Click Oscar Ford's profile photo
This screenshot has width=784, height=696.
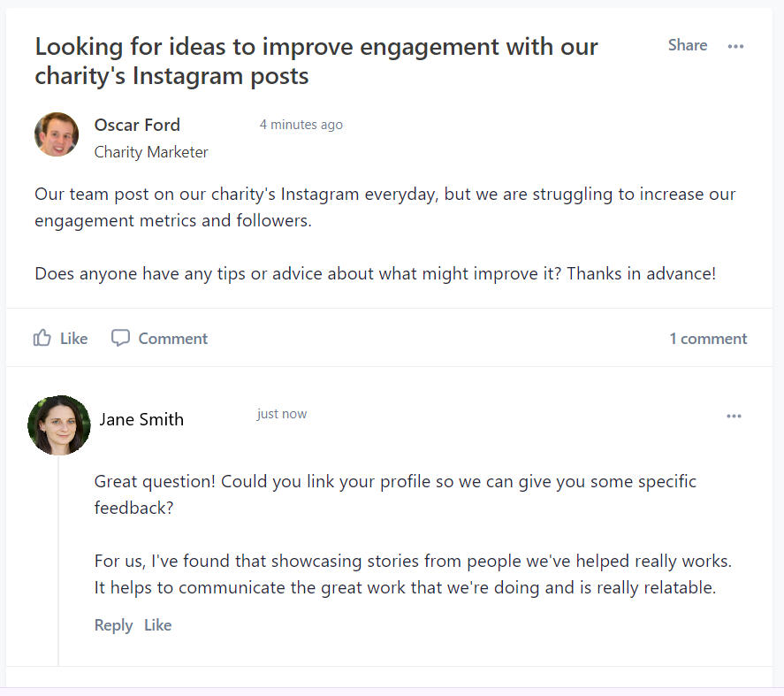click(x=57, y=134)
